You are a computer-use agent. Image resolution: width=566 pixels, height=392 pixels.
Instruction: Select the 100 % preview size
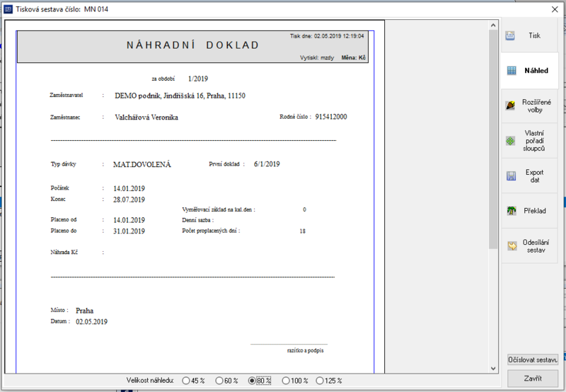click(x=295, y=381)
